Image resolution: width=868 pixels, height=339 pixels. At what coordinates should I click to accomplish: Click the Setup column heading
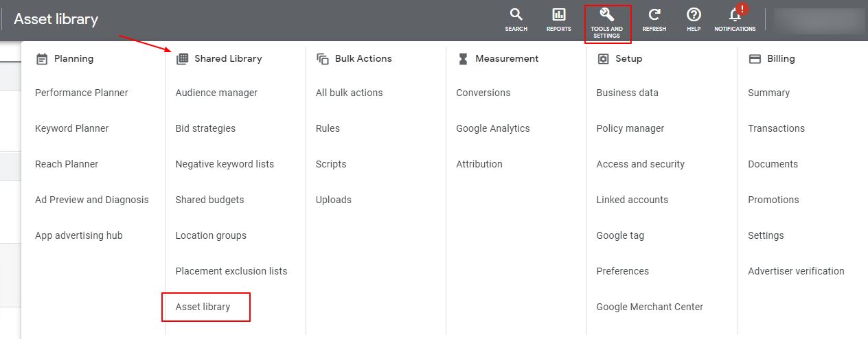tap(629, 59)
